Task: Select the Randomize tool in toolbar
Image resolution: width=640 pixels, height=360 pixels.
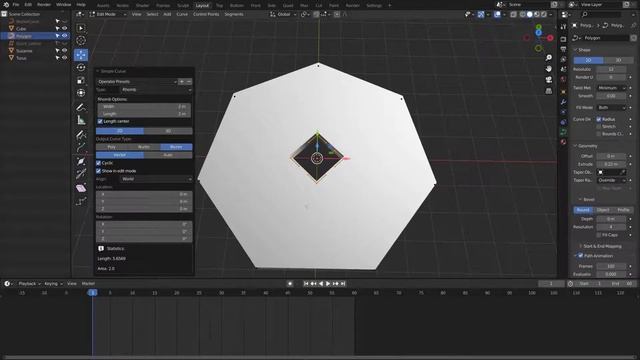Action: [81, 201]
